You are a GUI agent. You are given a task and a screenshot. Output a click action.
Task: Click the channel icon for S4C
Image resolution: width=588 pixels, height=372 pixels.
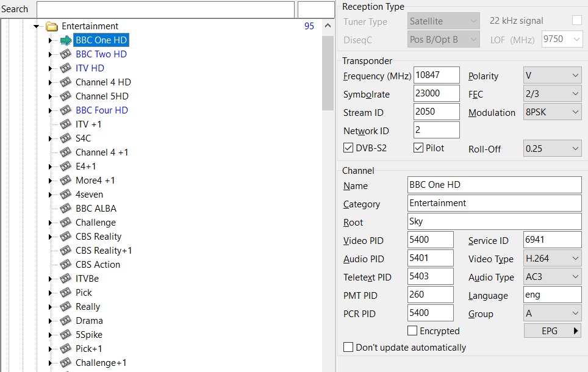click(66, 138)
